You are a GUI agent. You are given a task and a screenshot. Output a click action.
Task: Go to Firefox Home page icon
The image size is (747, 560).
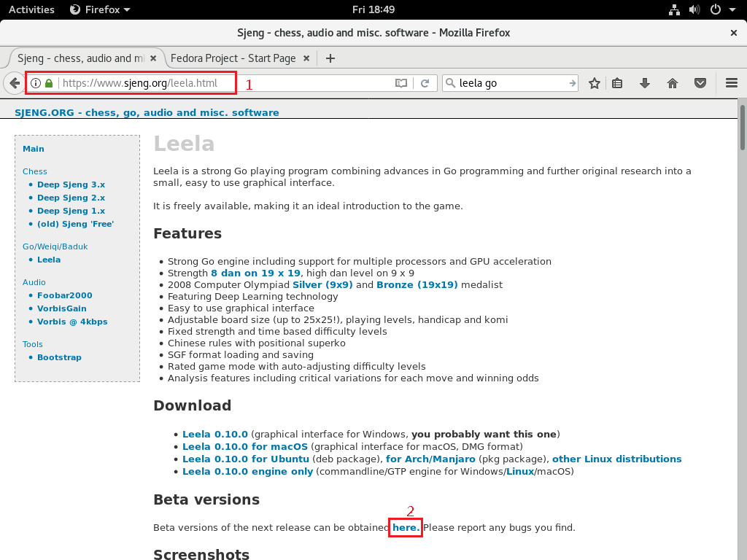pos(672,83)
